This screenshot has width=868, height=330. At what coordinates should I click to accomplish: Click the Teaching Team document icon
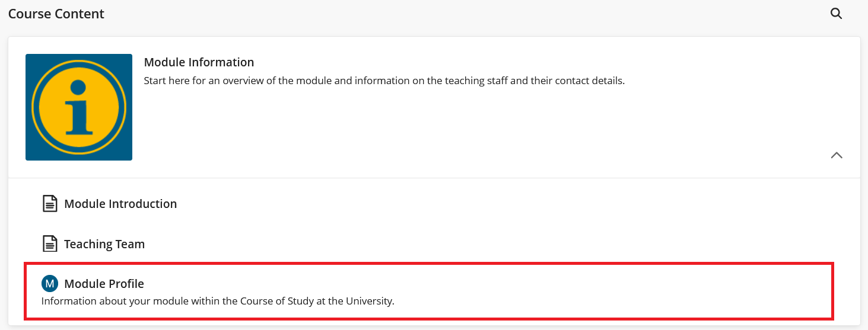coord(50,244)
